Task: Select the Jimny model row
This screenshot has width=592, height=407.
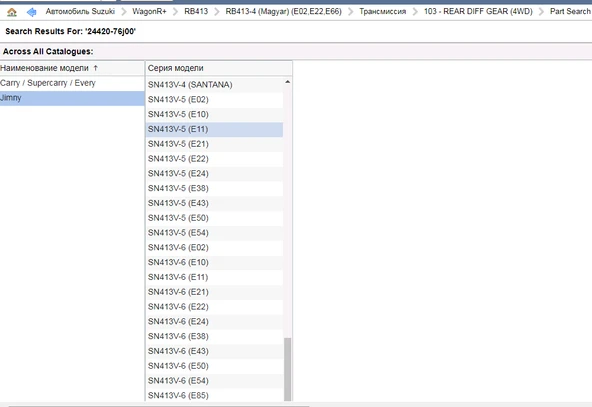Action: point(72,98)
